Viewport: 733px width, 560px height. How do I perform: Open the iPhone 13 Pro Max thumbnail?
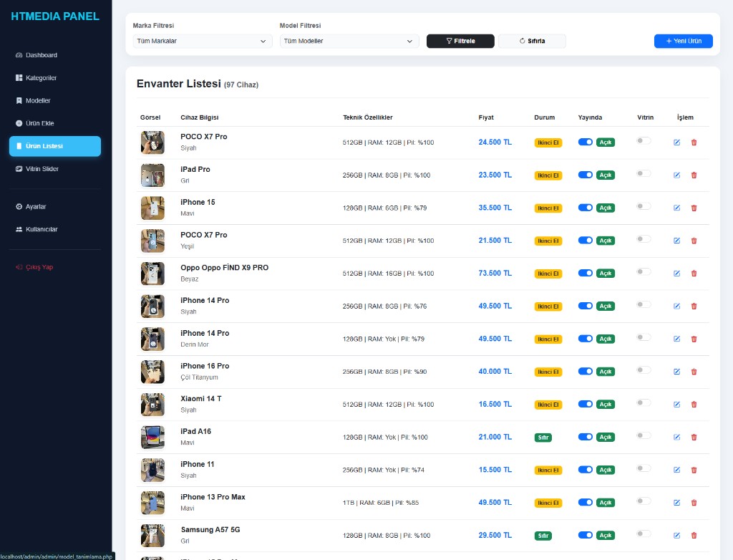click(x=152, y=503)
